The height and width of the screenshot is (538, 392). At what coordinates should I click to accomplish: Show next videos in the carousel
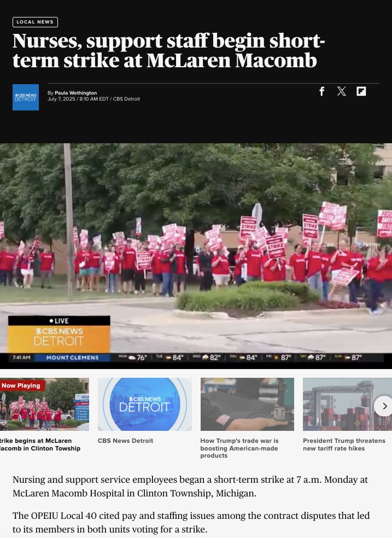[x=383, y=406]
